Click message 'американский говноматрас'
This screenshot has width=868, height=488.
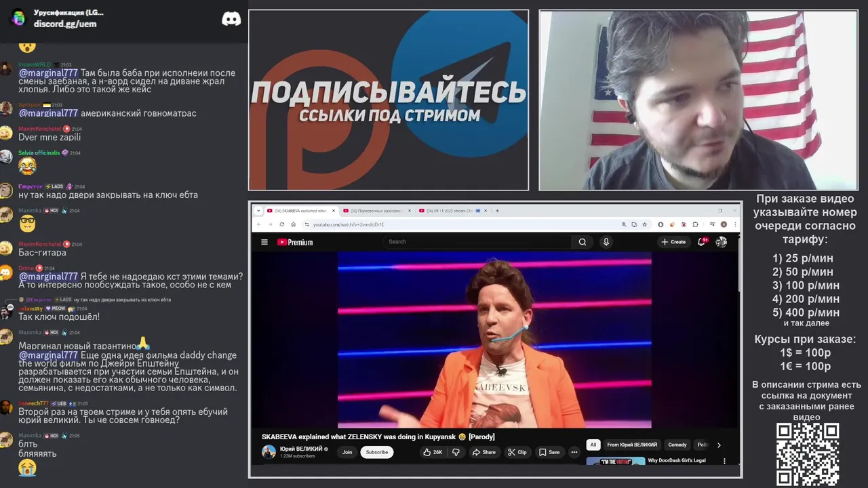138,113
